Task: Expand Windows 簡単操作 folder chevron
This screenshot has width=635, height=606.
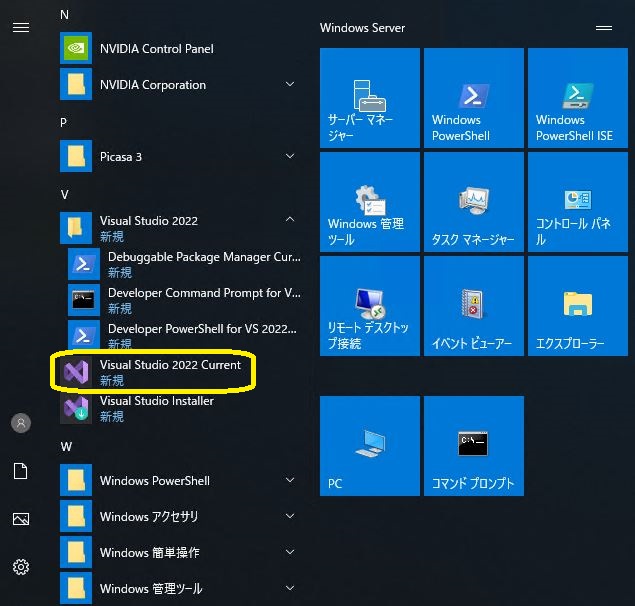Action: pyautogui.click(x=290, y=552)
